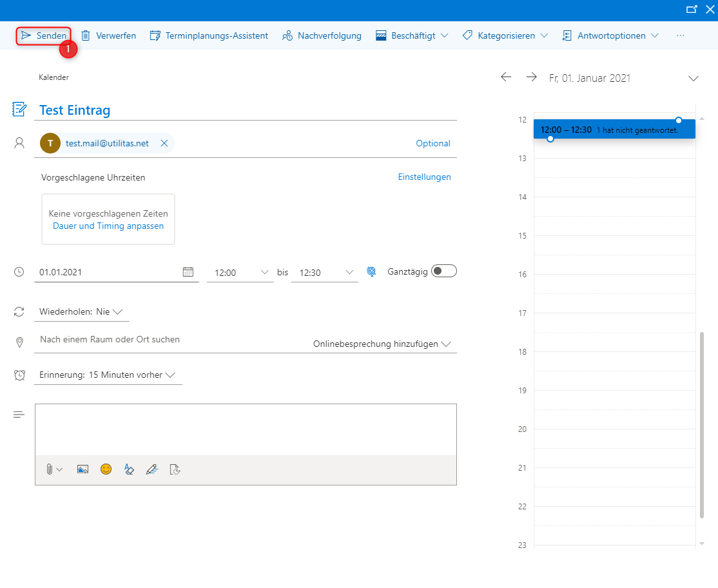
Task: Click the attach file paperclip icon
Action: click(x=50, y=469)
